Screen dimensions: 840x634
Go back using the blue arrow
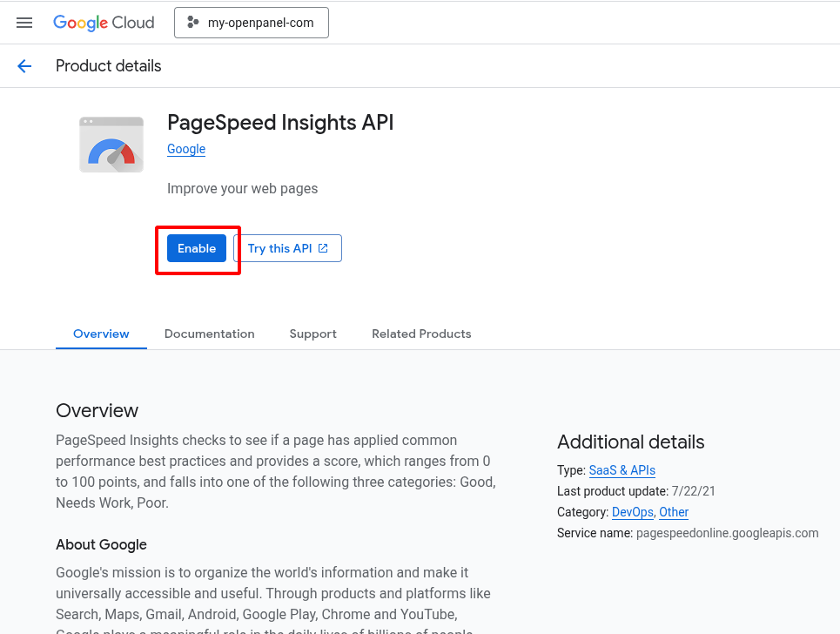24,66
